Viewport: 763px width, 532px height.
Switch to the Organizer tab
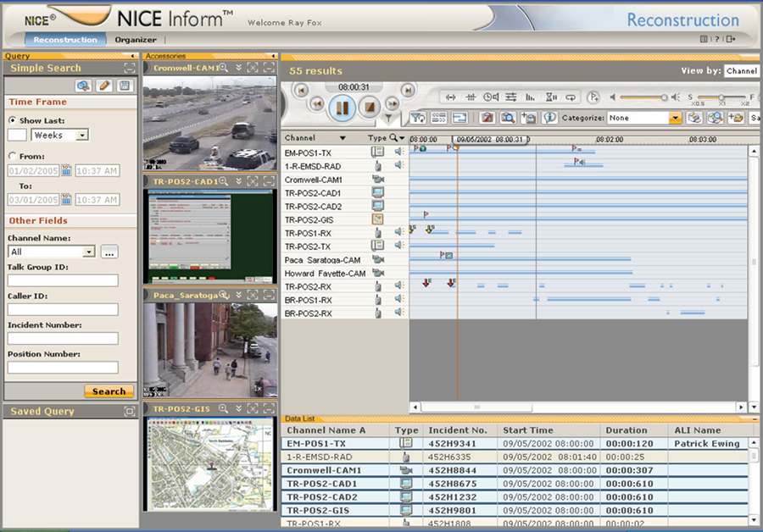pos(136,40)
